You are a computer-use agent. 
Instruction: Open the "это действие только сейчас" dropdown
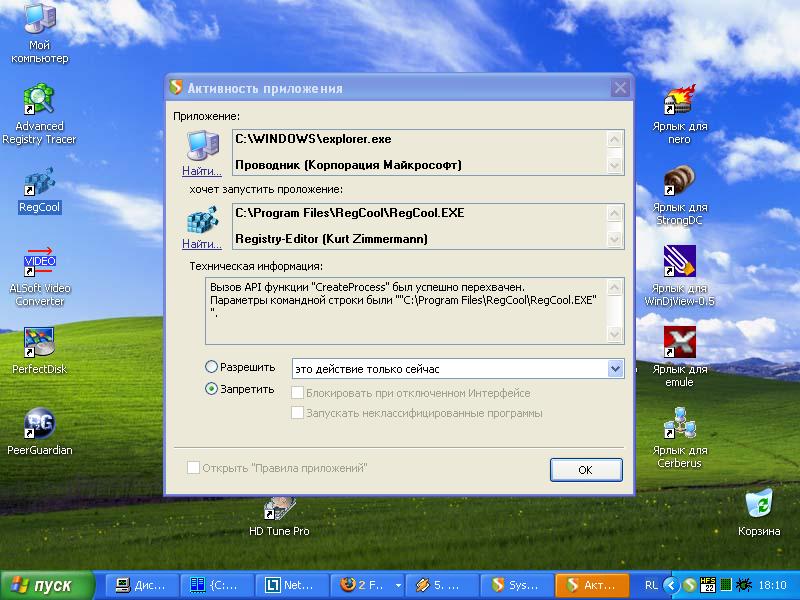(617, 368)
